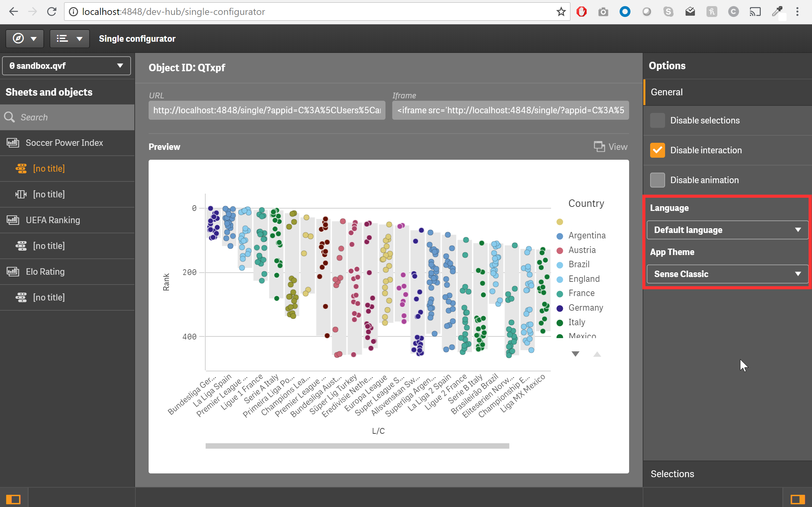This screenshot has width=812, height=507.
Task: Click the list view icon in toolbar
Action: [x=61, y=39]
